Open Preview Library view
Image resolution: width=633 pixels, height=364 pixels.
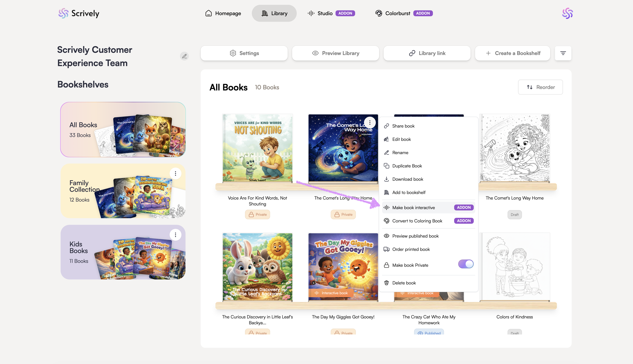point(335,53)
